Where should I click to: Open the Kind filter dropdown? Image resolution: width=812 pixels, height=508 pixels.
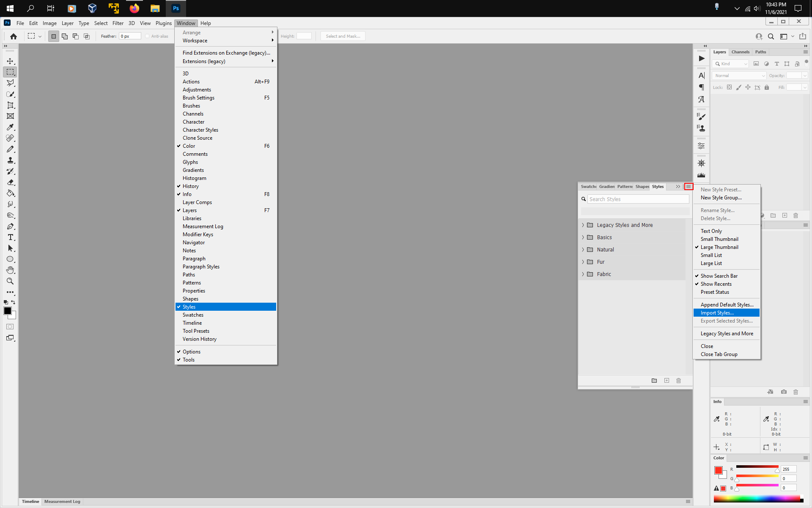730,63
